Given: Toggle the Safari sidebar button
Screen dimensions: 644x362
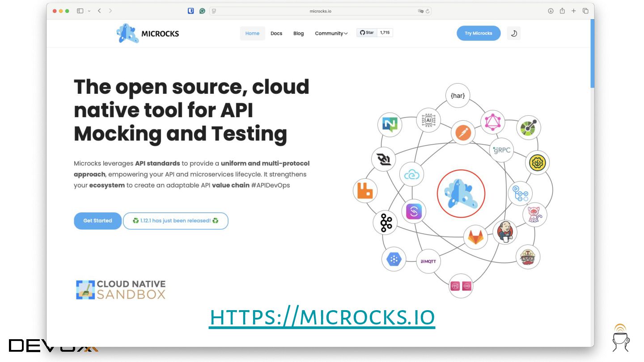Looking at the screenshot, I should click(80, 11).
